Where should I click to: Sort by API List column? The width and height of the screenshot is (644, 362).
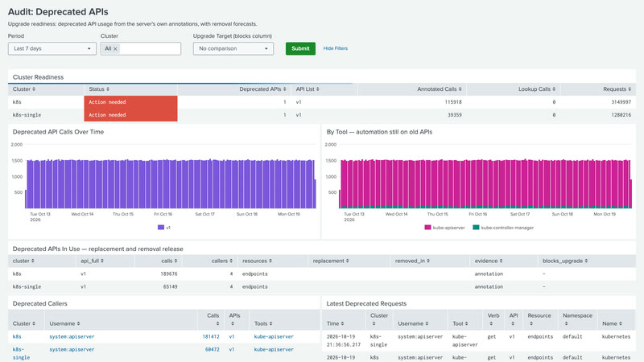[x=308, y=89]
